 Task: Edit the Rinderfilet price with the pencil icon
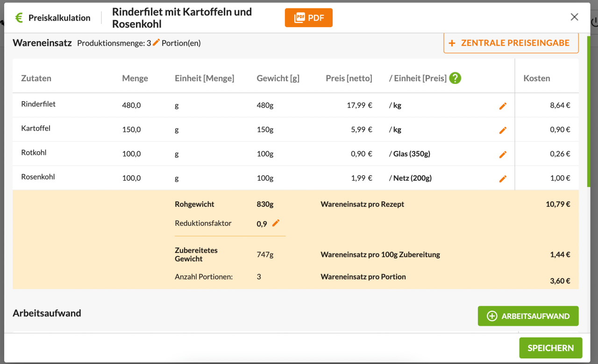[x=503, y=106]
